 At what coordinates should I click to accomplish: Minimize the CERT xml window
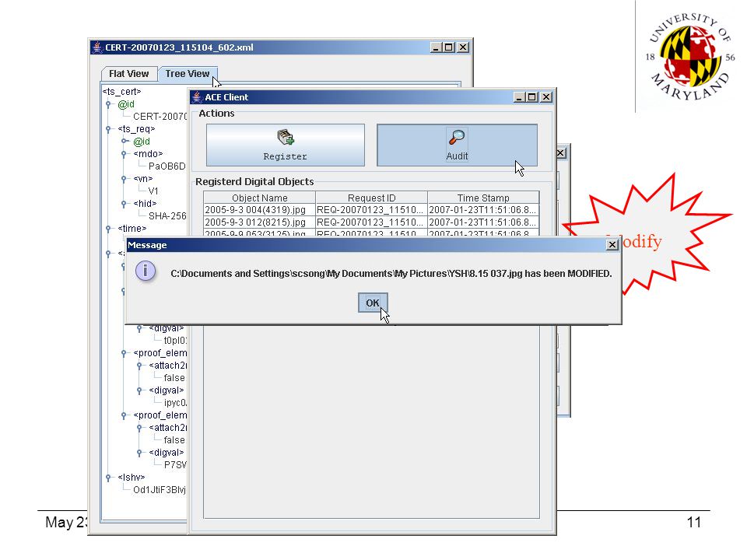pos(436,47)
